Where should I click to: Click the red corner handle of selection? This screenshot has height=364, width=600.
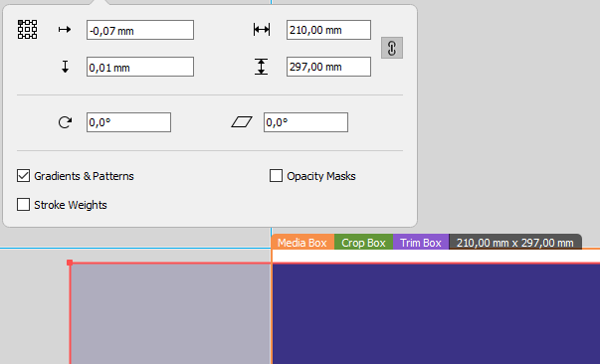pos(70,263)
